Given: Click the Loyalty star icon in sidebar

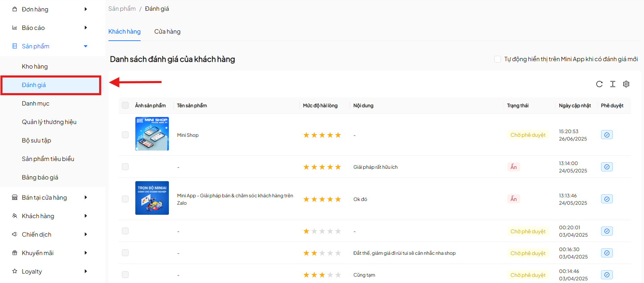Looking at the screenshot, I should [15, 271].
